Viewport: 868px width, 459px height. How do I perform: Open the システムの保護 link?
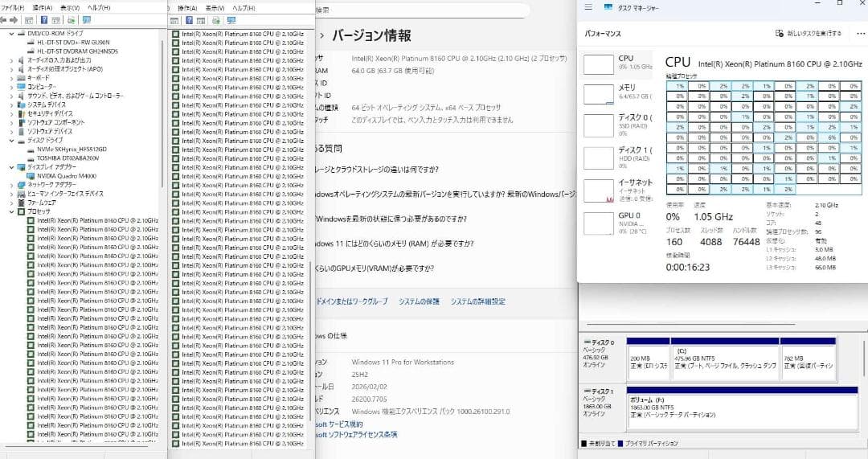pos(419,301)
